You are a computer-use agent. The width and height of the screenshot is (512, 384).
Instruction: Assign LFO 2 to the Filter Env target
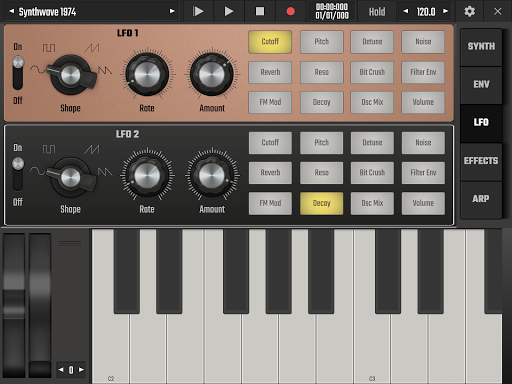(423, 173)
